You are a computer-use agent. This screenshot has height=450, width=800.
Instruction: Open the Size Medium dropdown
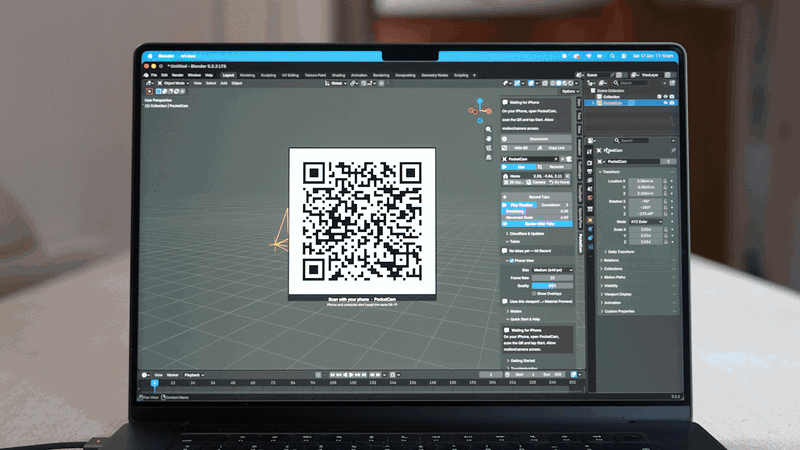553,270
